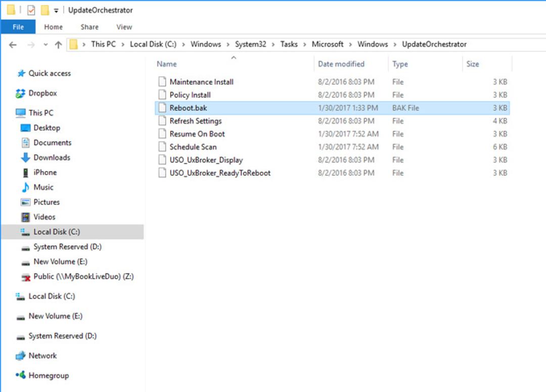Open Public (\\MyBookLiveDuo) (Z:) network drive
The height and width of the screenshot is (392, 546).
click(x=83, y=276)
